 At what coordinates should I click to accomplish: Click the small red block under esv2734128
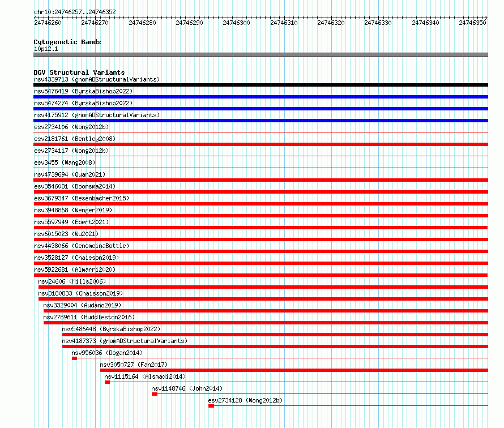pyautogui.click(x=211, y=406)
